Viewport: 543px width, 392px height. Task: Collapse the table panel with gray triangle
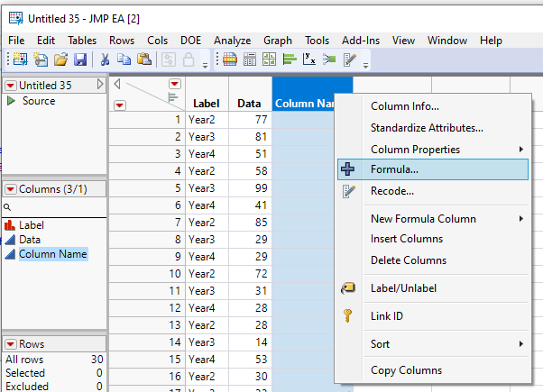pyautogui.click(x=99, y=85)
